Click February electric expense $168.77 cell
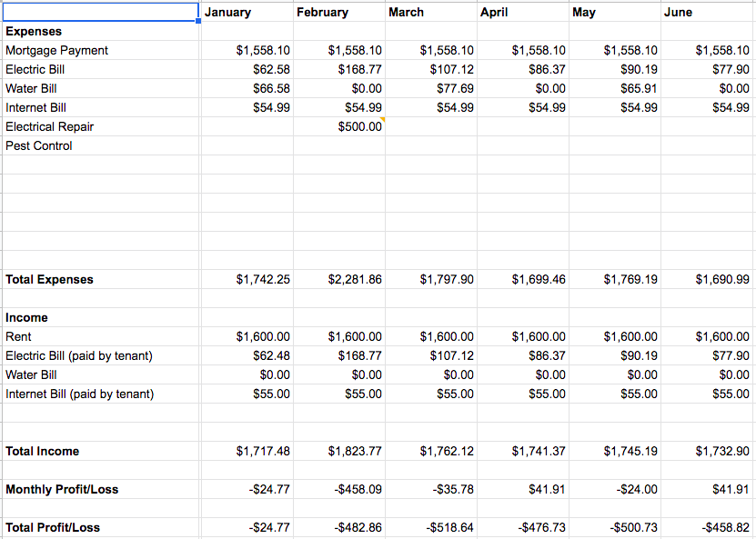The height and width of the screenshot is (539, 756). click(x=339, y=69)
